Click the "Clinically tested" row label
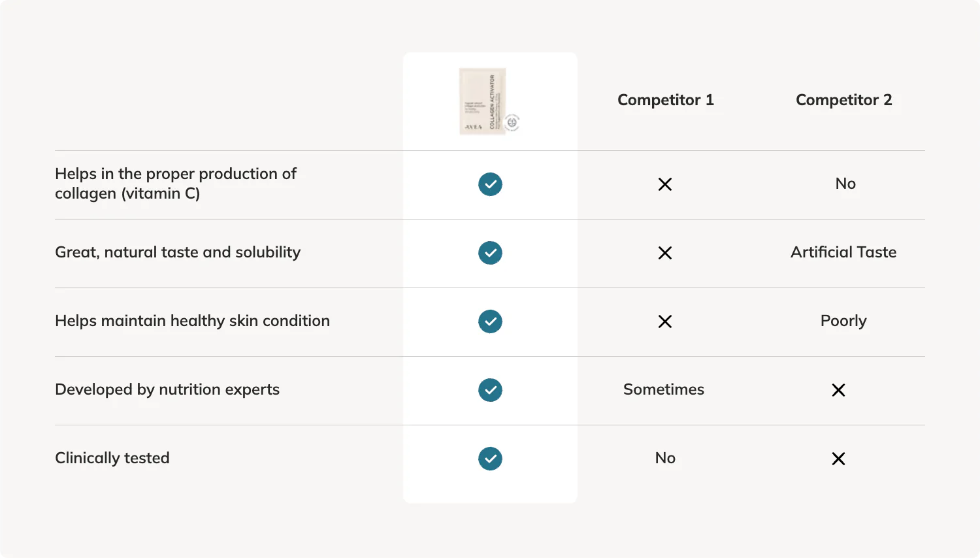The image size is (980, 558). pyautogui.click(x=112, y=458)
